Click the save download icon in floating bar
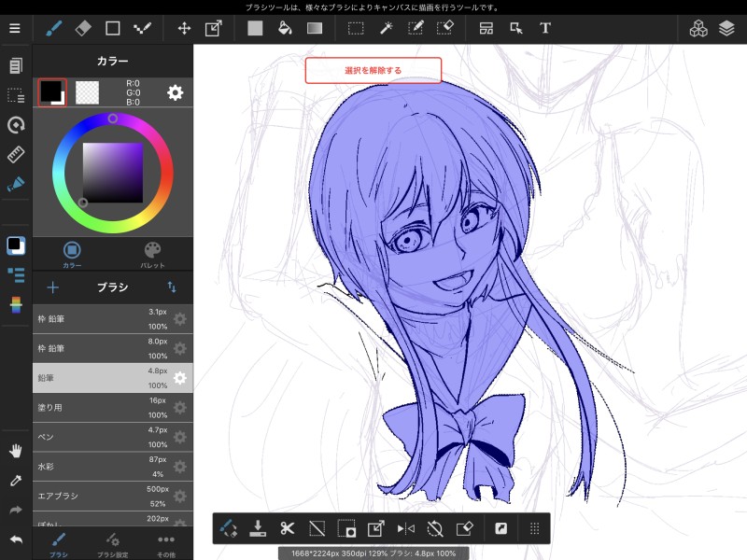 258,528
